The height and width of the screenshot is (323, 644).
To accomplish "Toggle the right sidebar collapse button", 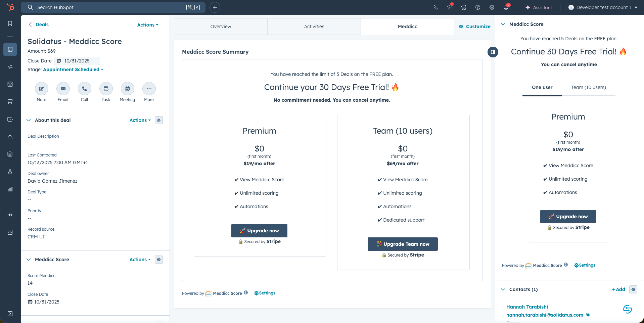I will (493, 52).
